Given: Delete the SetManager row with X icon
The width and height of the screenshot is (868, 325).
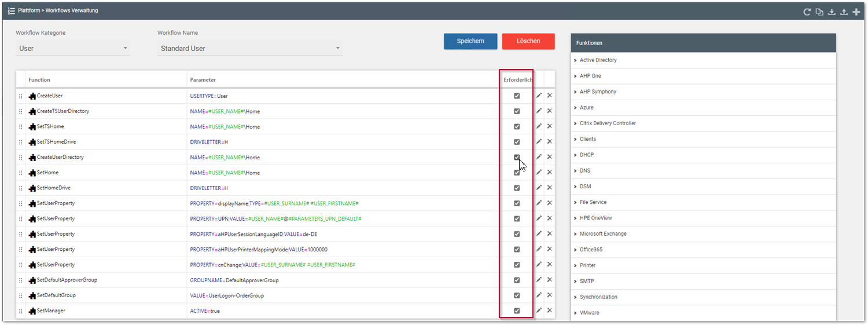Looking at the screenshot, I should coord(550,311).
